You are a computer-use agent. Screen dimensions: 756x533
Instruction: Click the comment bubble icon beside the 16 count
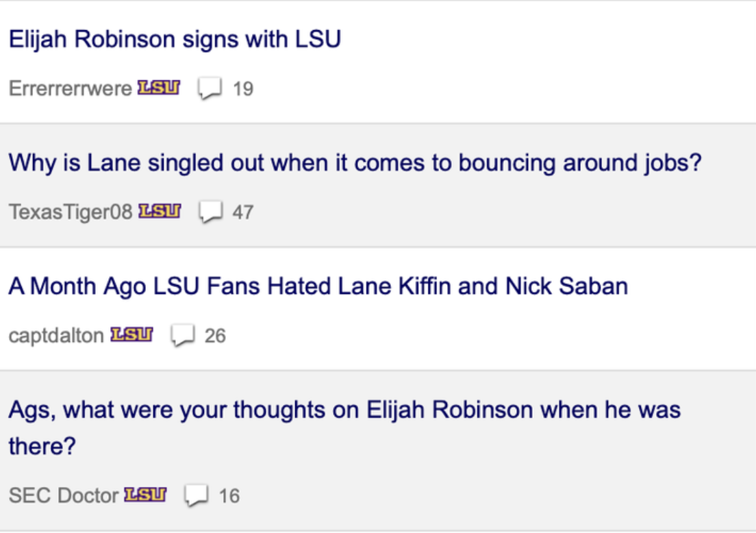pyautogui.click(x=197, y=496)
